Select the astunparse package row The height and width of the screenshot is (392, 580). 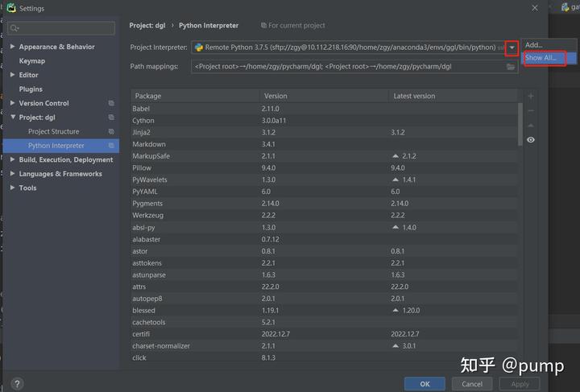325,274
